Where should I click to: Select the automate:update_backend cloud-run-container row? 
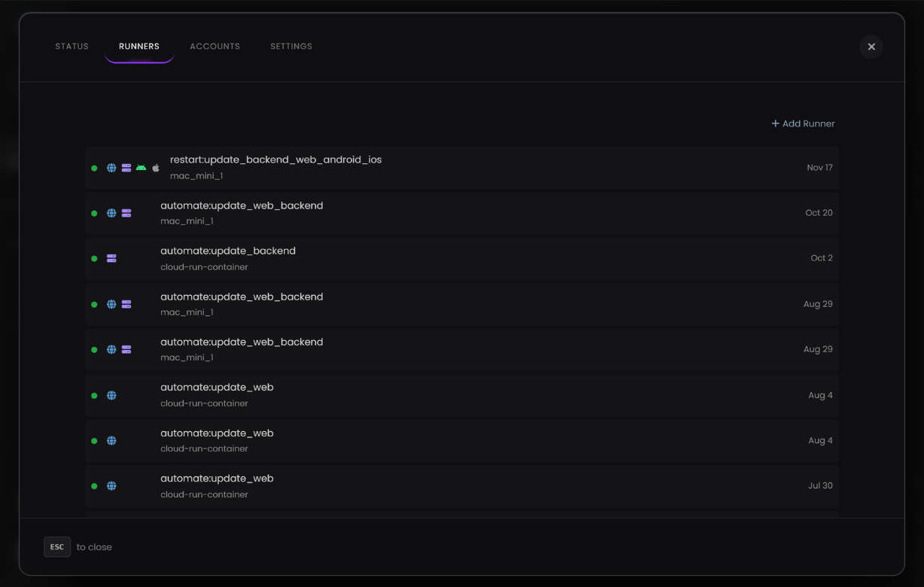click(x=461, y=258)
